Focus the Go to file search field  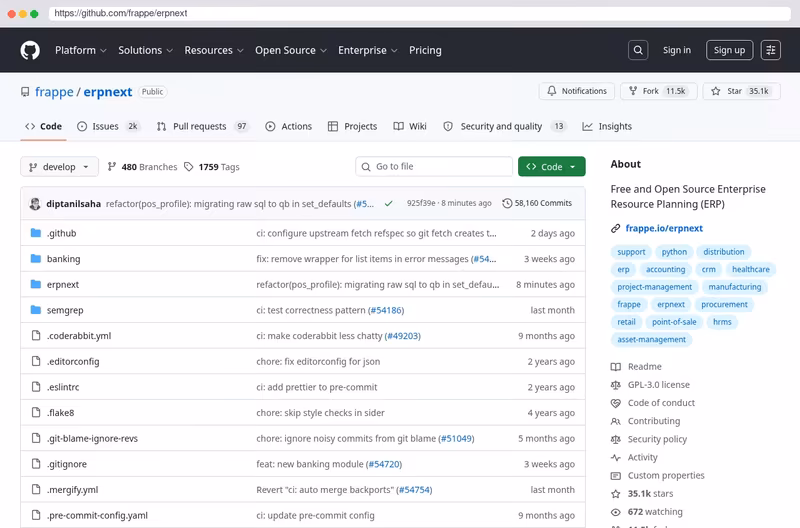coord(434,167)
